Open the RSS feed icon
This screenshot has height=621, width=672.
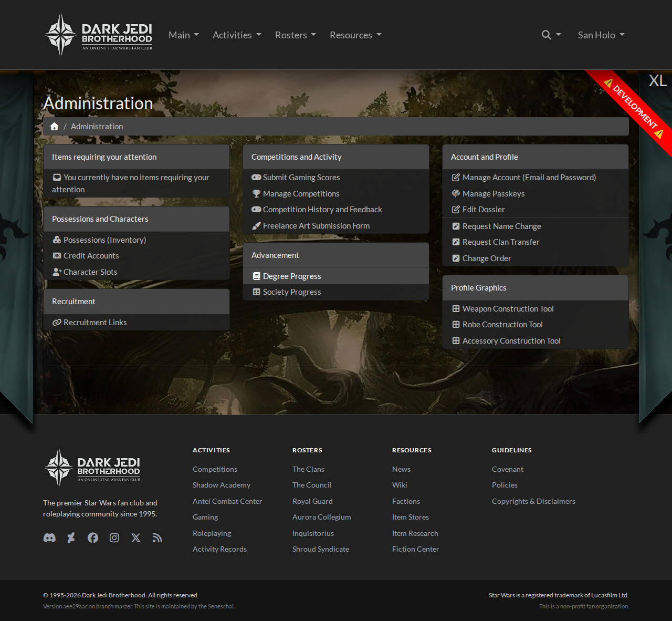(x=157, y=537)
